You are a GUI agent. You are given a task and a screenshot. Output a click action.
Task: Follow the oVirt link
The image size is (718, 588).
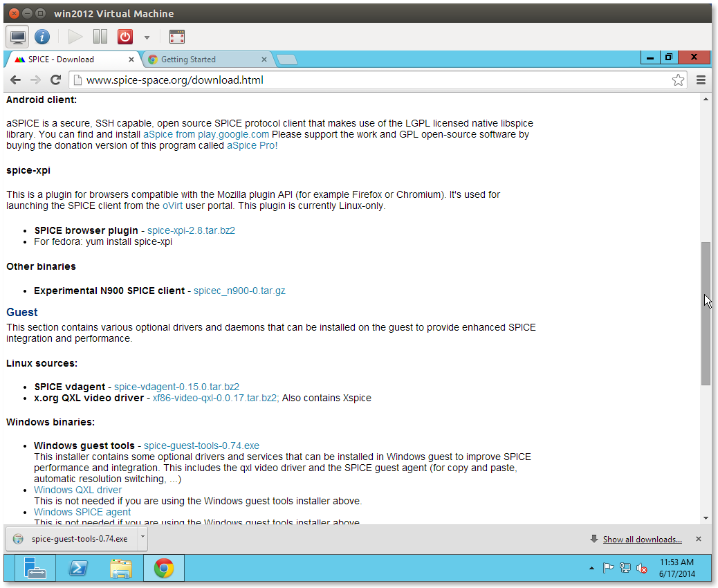point(173,206)
